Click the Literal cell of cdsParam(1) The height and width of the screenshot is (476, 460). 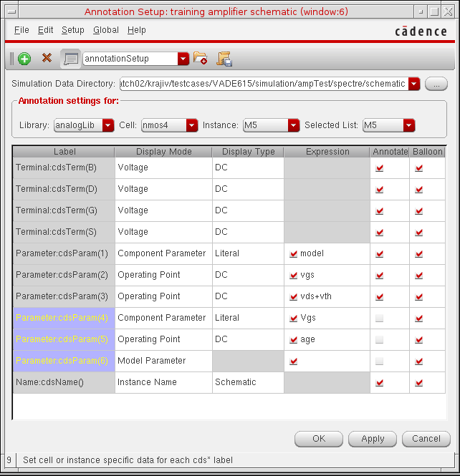point(248,253)
